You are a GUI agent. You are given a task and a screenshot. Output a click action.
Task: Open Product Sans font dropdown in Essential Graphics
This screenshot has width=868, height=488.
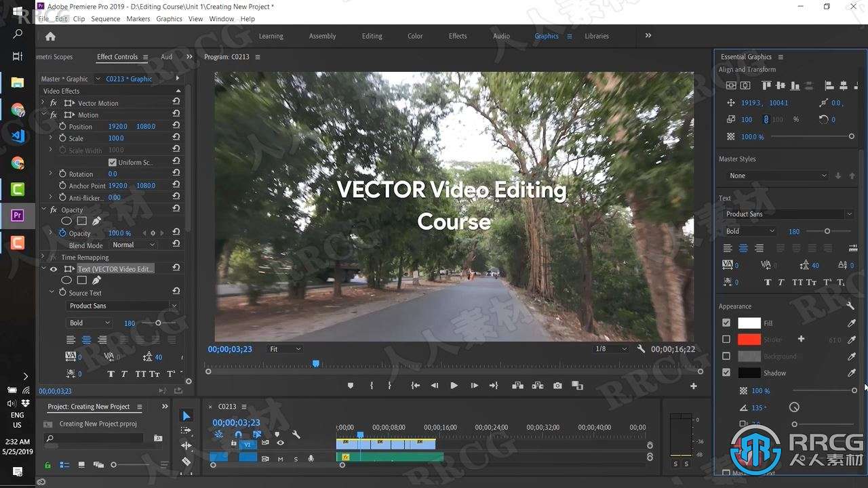point(789,214)
